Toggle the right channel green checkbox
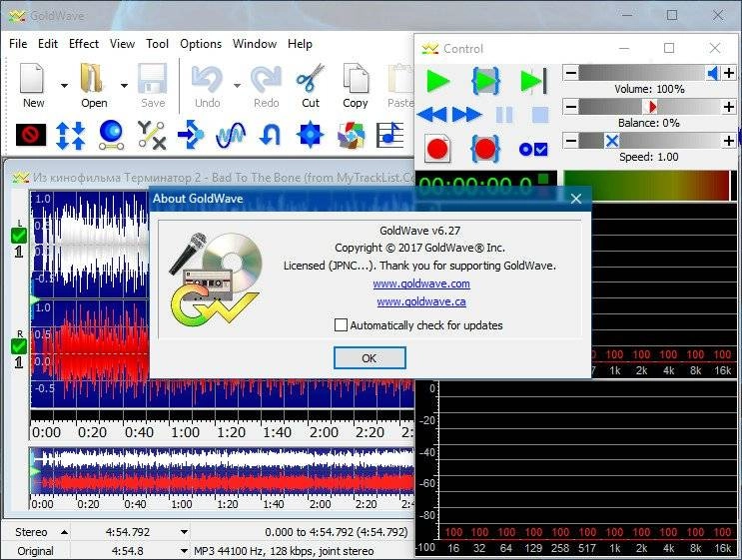The height and width of the screenshot is (560, 742). click(x=18, y=346)
